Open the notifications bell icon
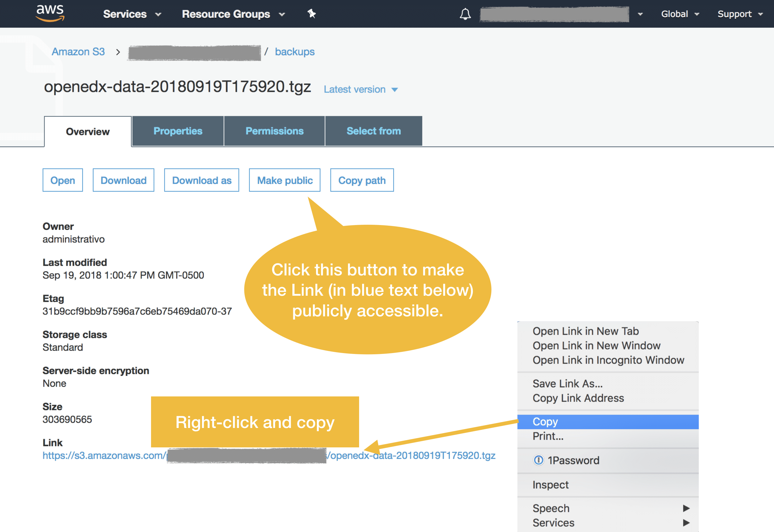 465,14
